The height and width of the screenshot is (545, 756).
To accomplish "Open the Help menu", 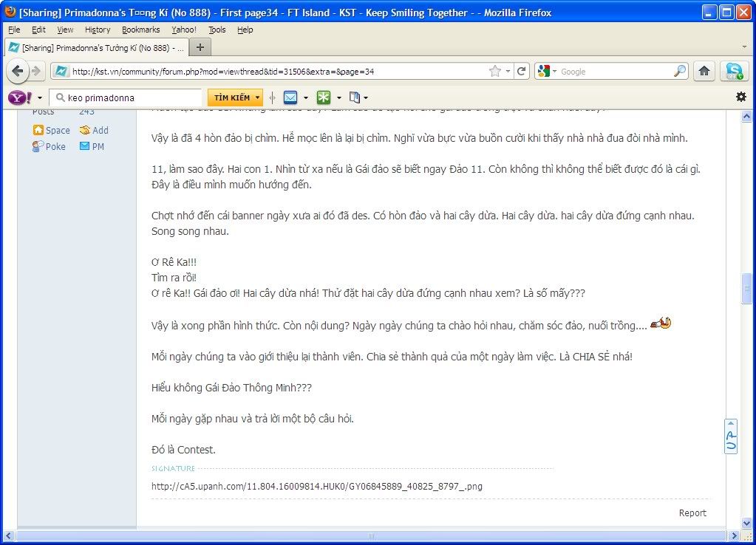I will (245, 30).
